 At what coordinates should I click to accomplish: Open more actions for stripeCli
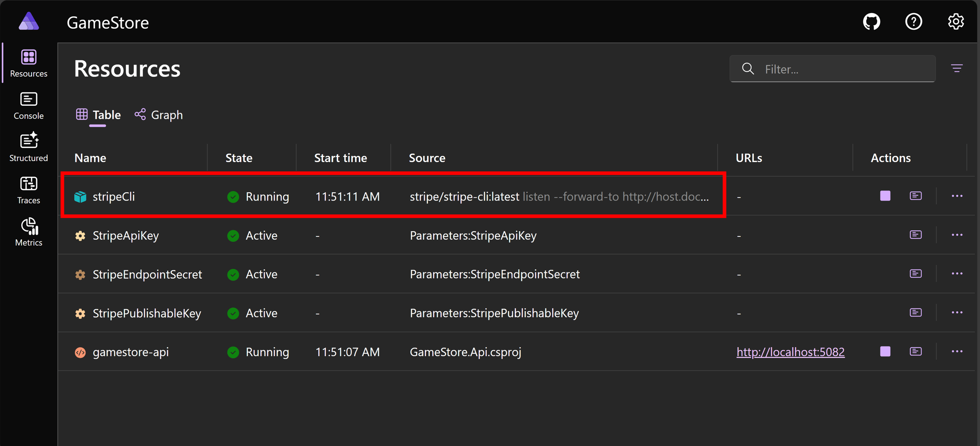(x=957, y=196)
